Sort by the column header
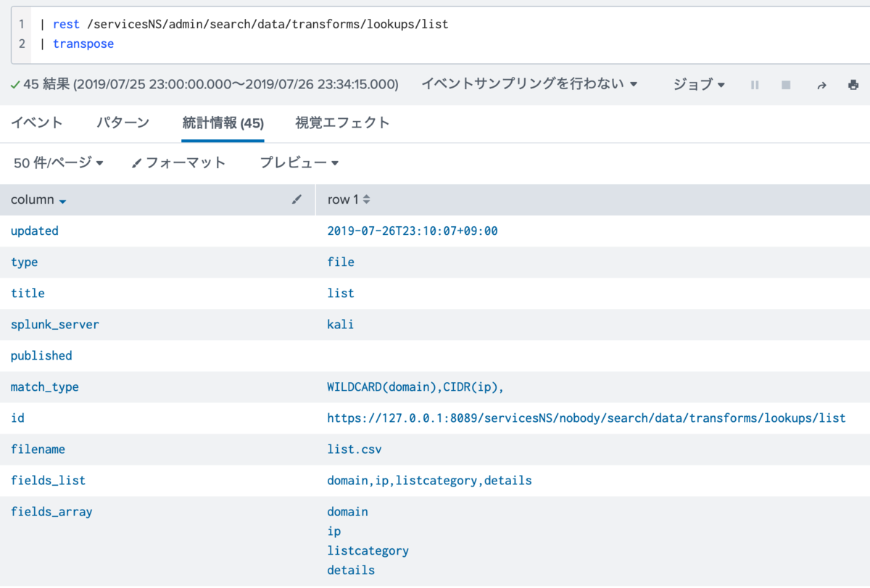 pos(38,199)
